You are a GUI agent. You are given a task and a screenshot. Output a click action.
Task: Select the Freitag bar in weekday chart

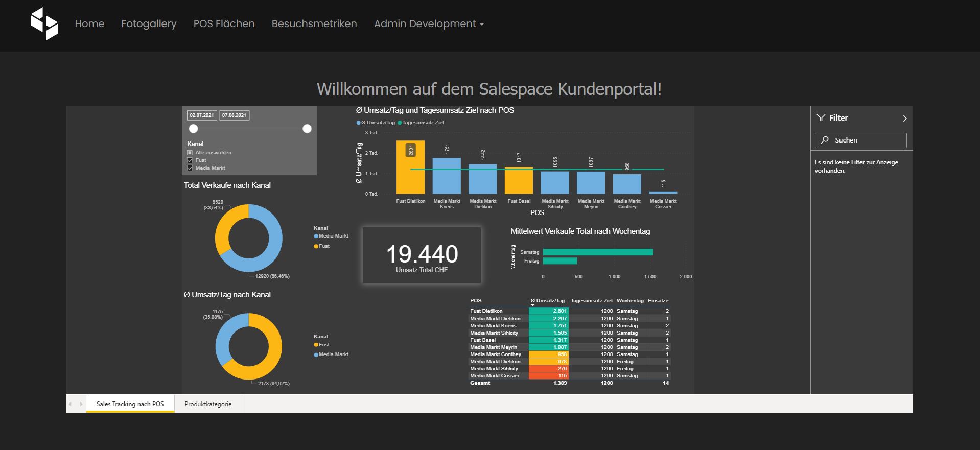point(560,261)
